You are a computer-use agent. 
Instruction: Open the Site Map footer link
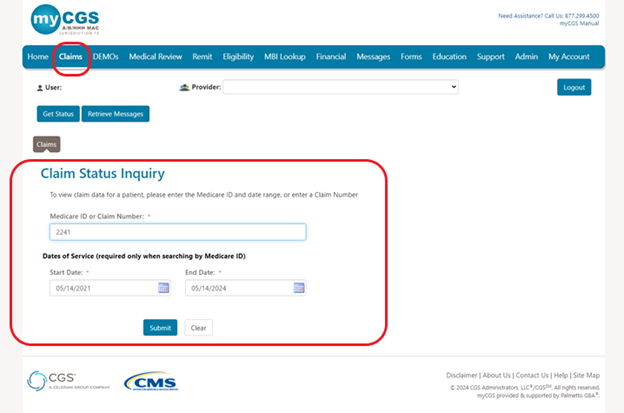pos(585,375)
